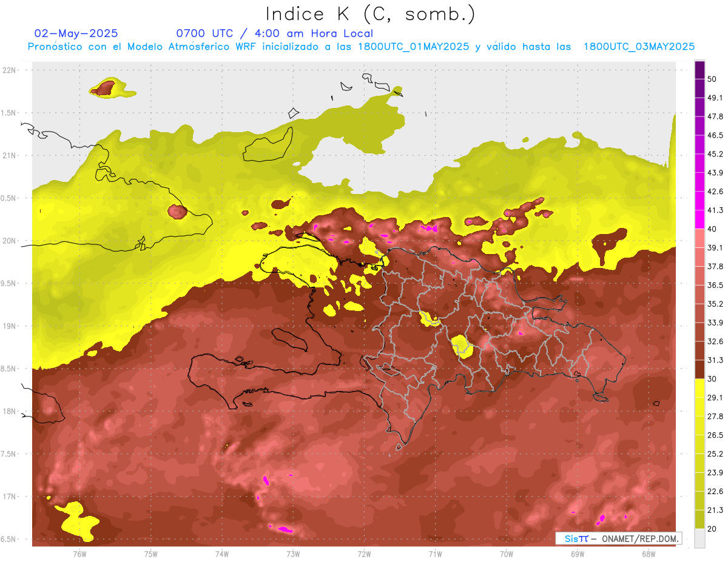
Task: Select the '7.5N' latitude label
Action: pos(9,454)
